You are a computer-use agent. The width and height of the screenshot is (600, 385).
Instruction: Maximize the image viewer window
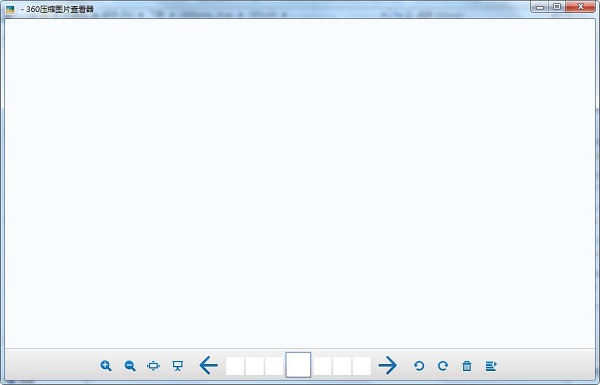557,7
